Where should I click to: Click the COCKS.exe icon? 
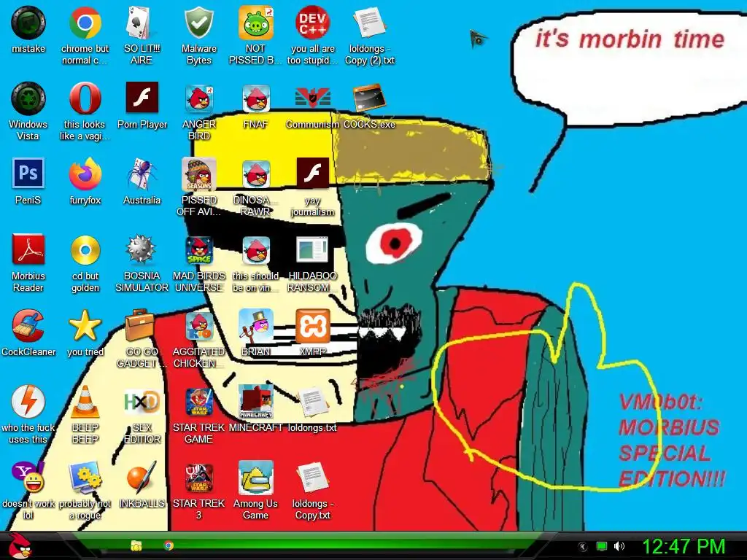point(369,98)
